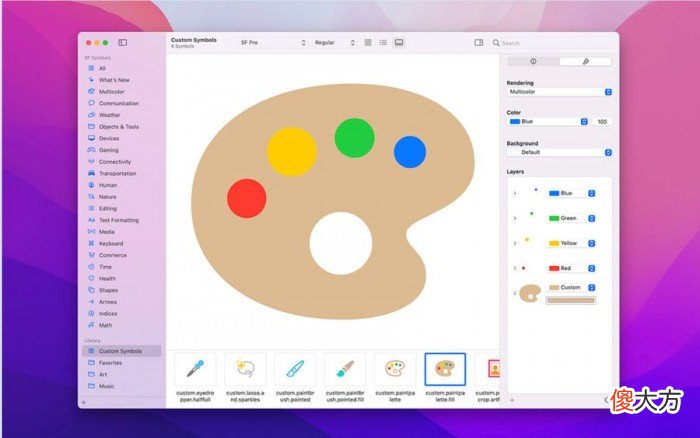
Task: Select the custom.lasso.and.sparkles thumbnail
Action: pos(245,369)
